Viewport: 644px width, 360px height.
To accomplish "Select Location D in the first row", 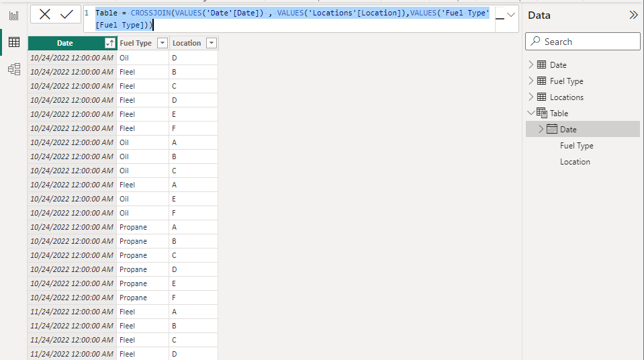I will [193, 58].
